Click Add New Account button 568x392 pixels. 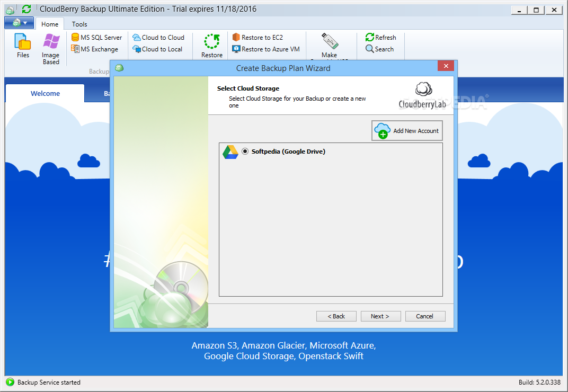pyautogui.click(x=407, y=131)
